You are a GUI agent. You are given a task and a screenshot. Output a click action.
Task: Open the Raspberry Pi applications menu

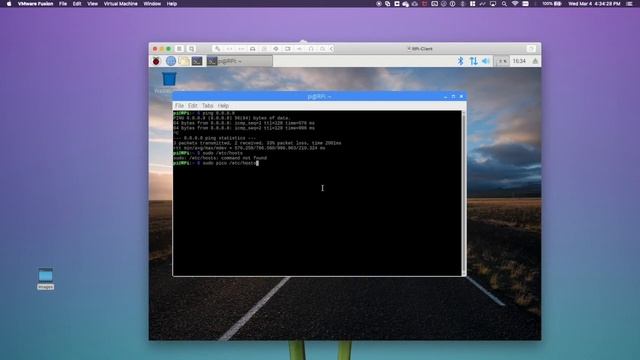(x=156, y=61)
